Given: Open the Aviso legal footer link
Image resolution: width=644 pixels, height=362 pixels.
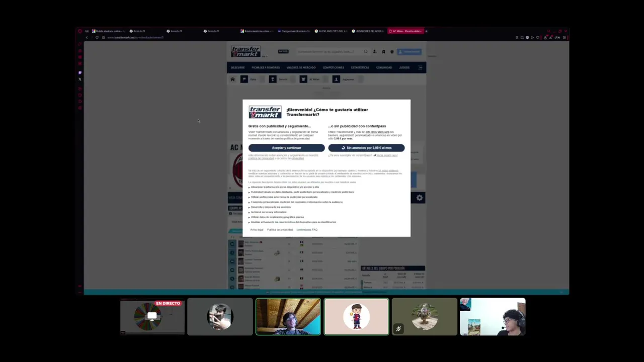Looking at the screenshot, I should (257, 230).
